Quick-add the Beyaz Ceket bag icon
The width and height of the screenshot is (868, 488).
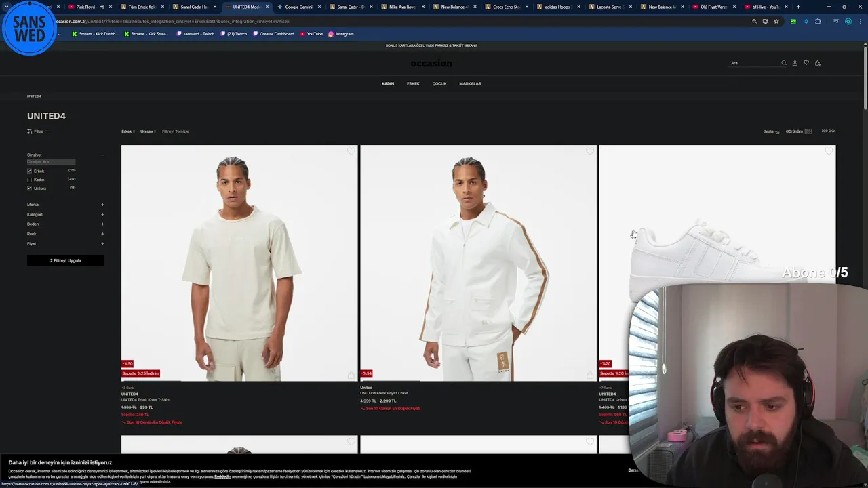[589, 375]
